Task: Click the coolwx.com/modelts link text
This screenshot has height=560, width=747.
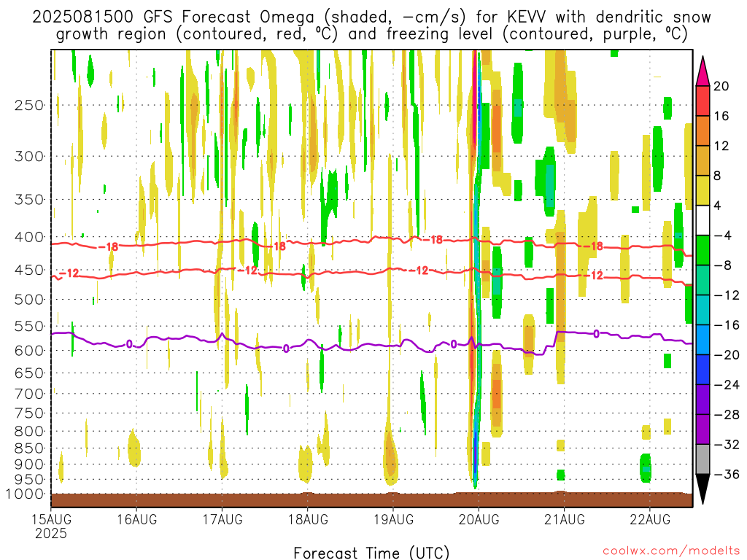Action: [x=671, y=551]
